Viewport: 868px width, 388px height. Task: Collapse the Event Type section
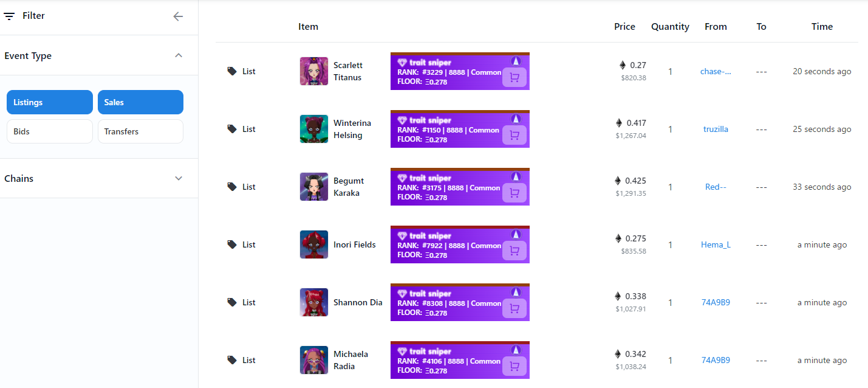[179, 55]
